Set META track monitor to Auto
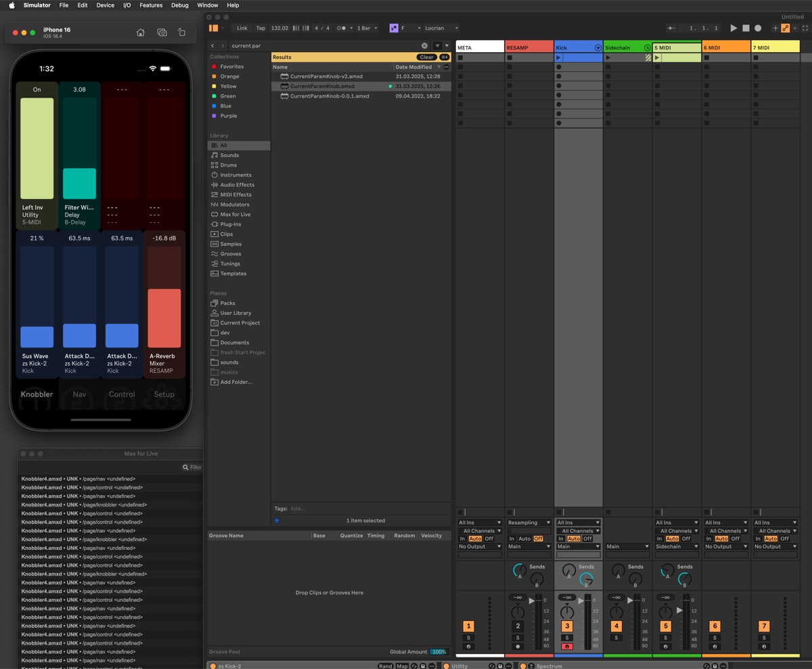Image resolution: width=812 pixels, height=669 pixels. (475, 539)
